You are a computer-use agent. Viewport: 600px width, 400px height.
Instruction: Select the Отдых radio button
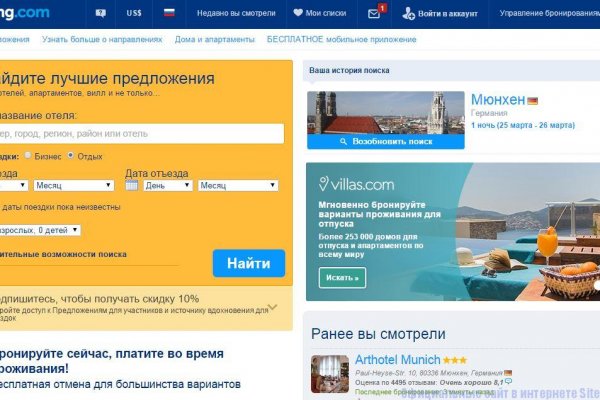point(70,155)
